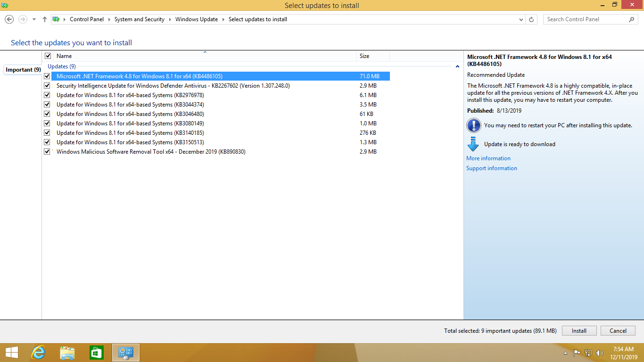Uncheck update KB2976978 checkbox
644x362 pixels.
point(47,95)
